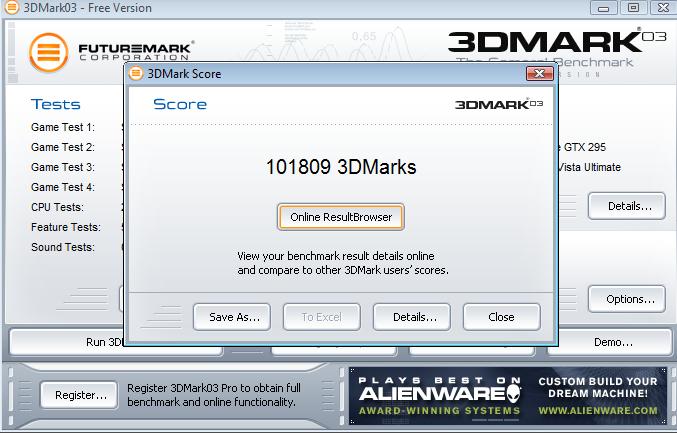Viewport: 677px width, 433px height.
Task: Click the Vista Ultimate text
Action: (x=589, y=167)
